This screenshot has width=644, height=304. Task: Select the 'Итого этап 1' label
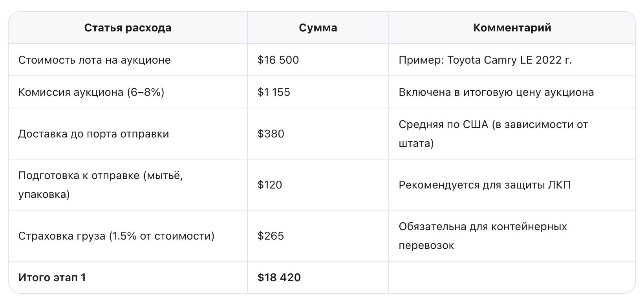pos(52,278)
